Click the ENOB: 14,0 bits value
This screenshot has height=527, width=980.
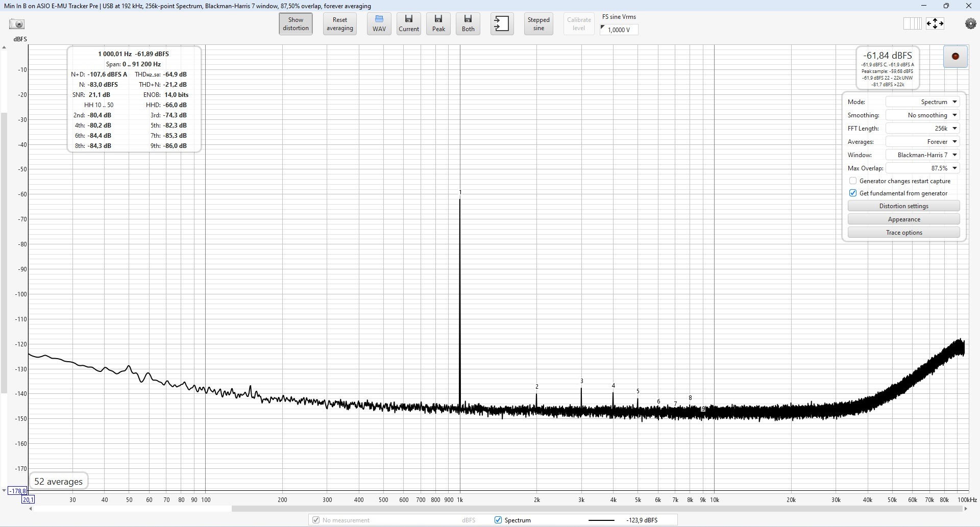point(176,95)
